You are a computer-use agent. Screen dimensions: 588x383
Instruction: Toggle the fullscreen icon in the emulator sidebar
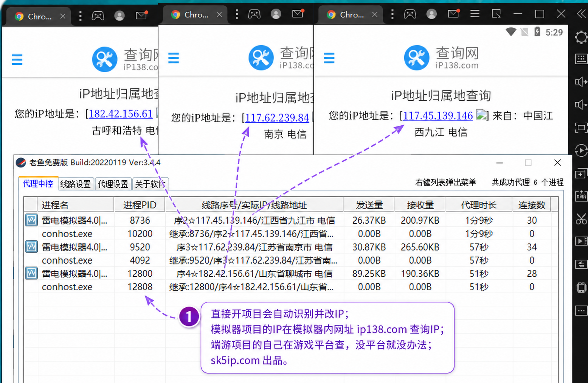point(581,128)
